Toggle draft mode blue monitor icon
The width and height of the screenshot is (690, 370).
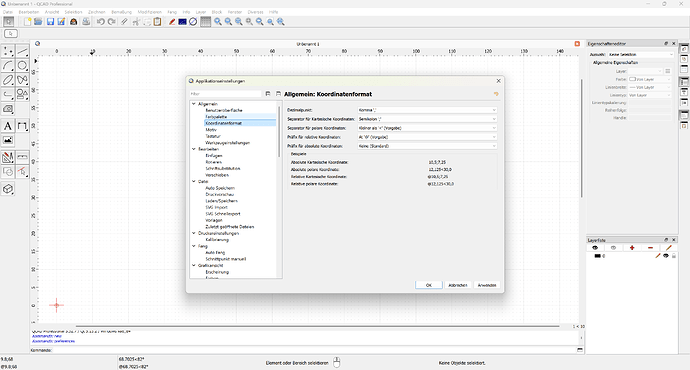point(182,22)
